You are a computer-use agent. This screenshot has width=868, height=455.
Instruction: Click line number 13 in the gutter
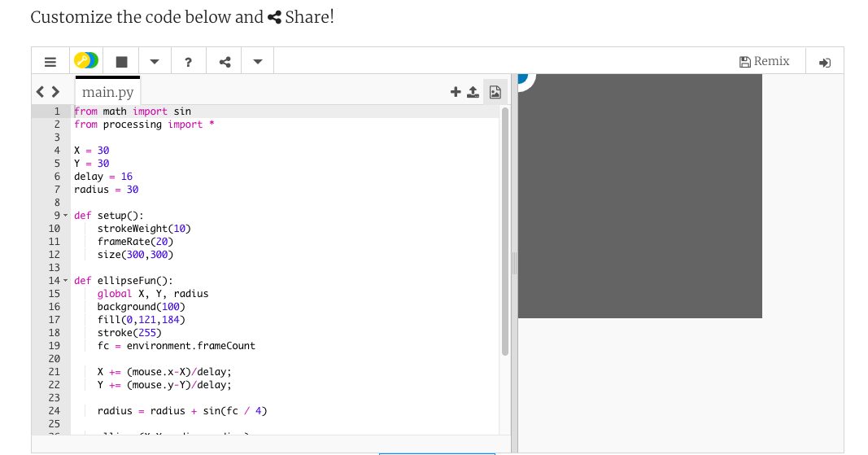pos(54,268)
